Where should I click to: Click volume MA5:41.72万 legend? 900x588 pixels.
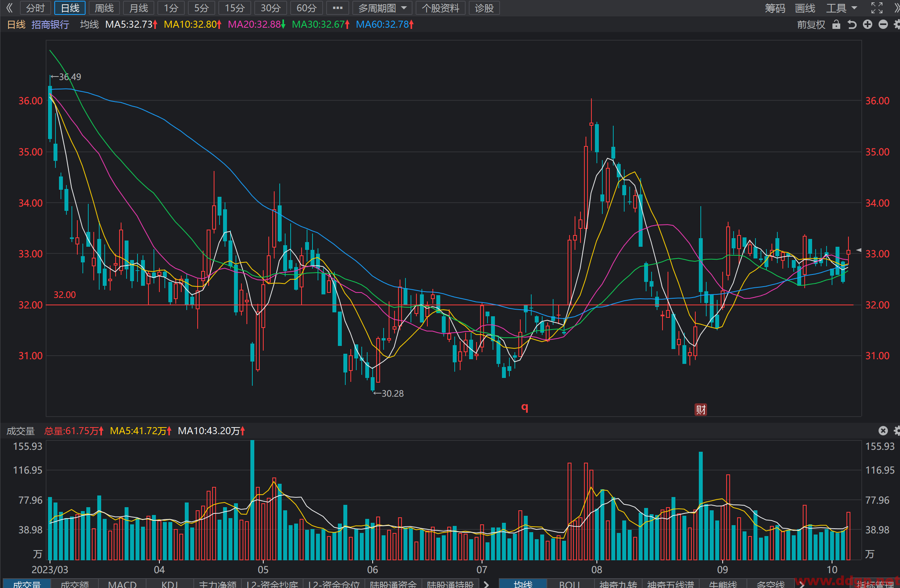tap(141, 431)
